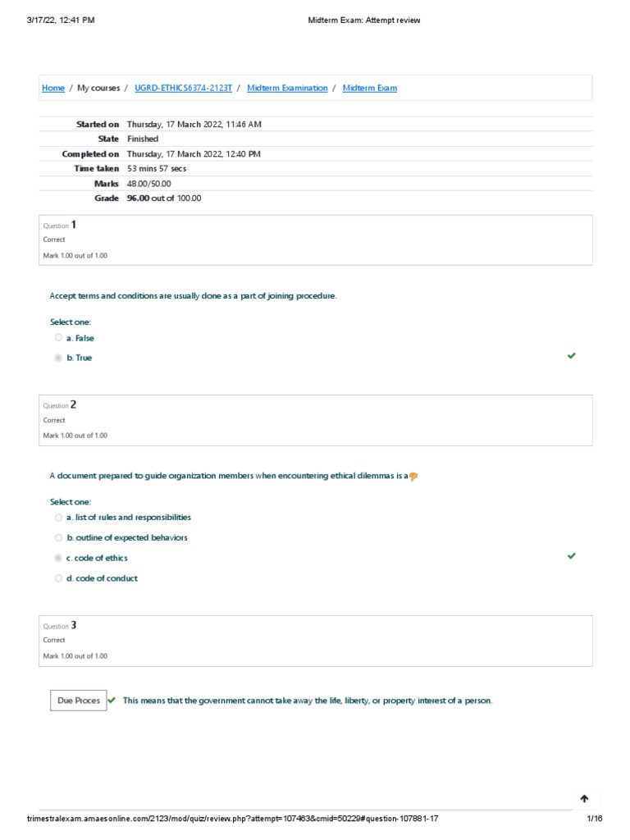
Task: Click the green checkmark next to Due Process
Action: pyautogui.click(x=112, y=700)
